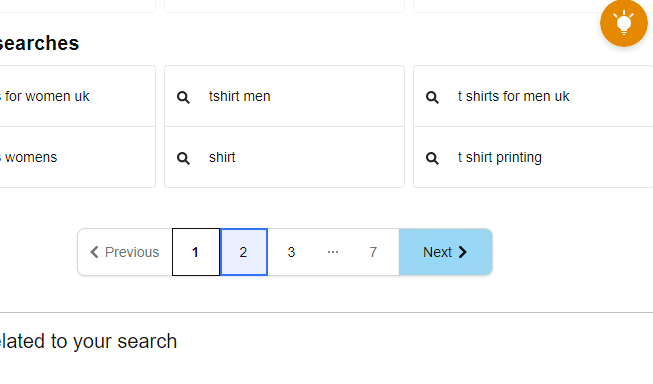Go to page 1 of results
The image size is (653, 384).
196,252
